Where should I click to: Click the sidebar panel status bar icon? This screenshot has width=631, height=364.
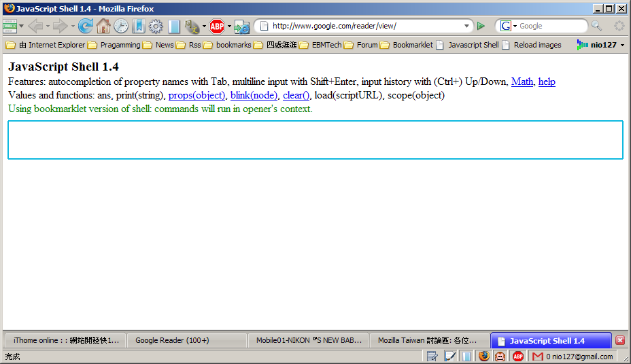466,357
